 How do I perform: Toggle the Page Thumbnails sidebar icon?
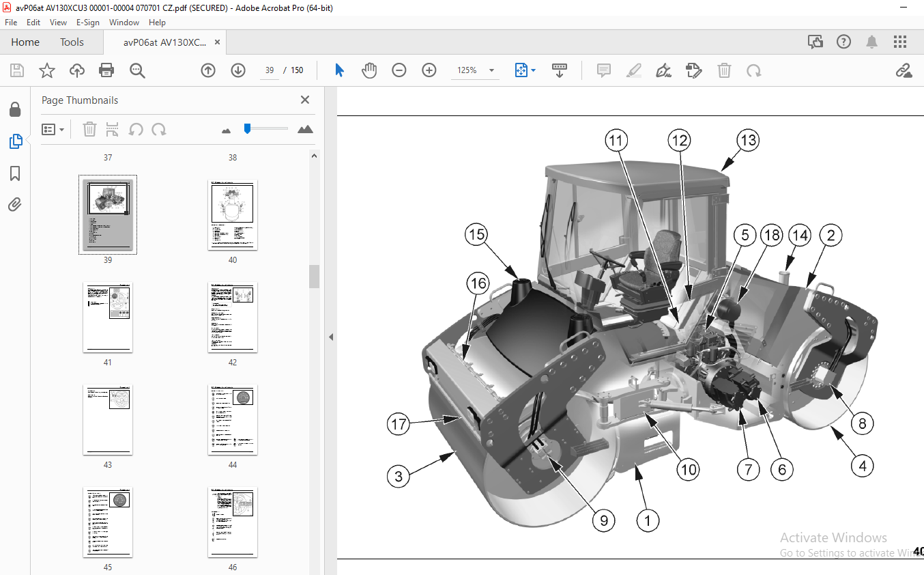coord(15,141)
